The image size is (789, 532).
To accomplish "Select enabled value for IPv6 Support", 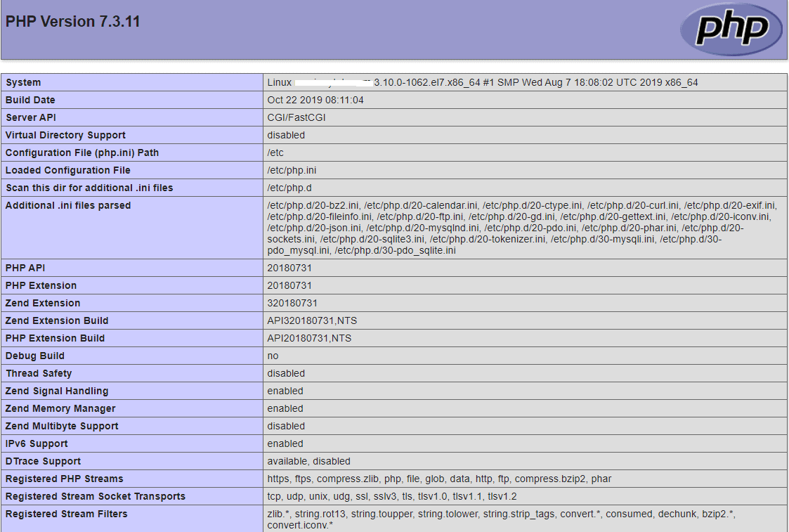I will tap(285, 444).
